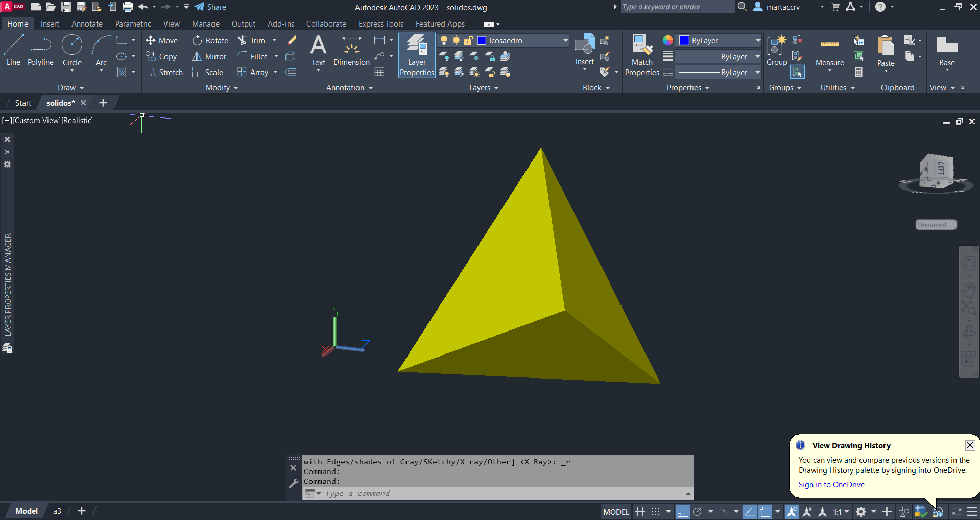Select the Arc tool
Image resolution: width=980 pixels, height=520 pixels.
point(101,51)
